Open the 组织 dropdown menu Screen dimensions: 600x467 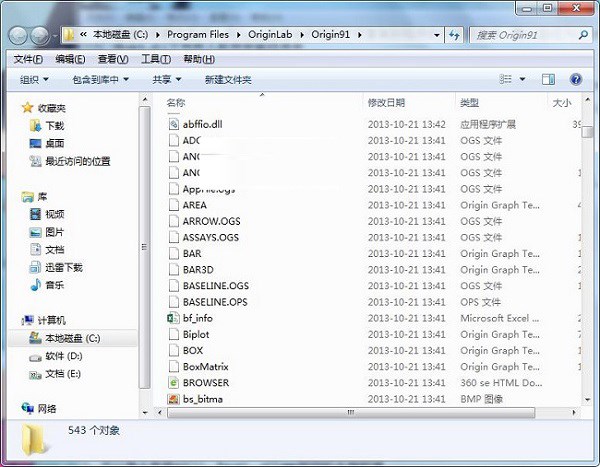(x=34, y=80)
